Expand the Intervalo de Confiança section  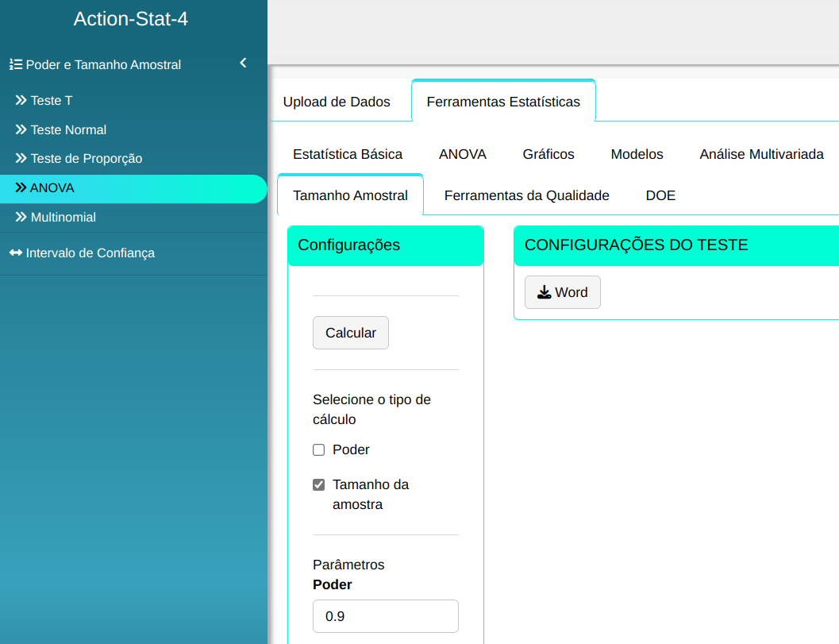[x=90, y=253]
